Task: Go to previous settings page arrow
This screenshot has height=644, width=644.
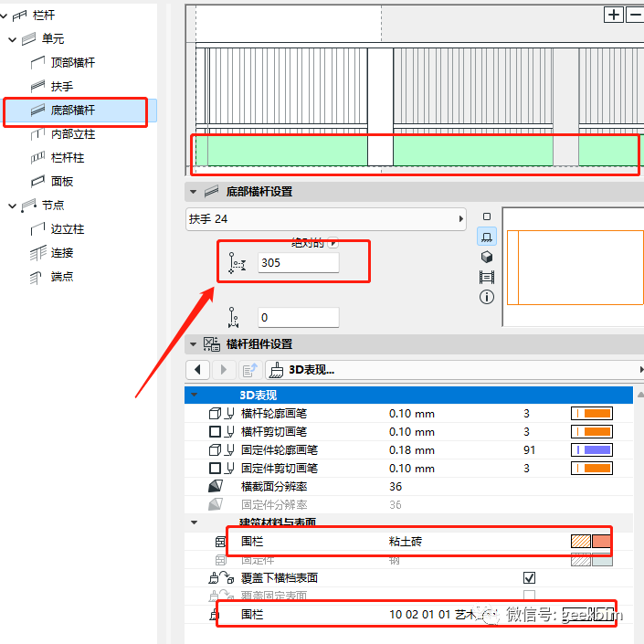Action: pyautogui.click(x=198, y=370)
